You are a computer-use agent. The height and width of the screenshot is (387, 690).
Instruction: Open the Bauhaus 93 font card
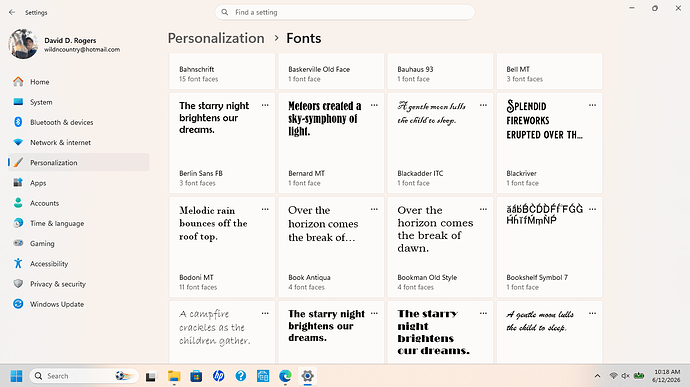click(440, 71)
